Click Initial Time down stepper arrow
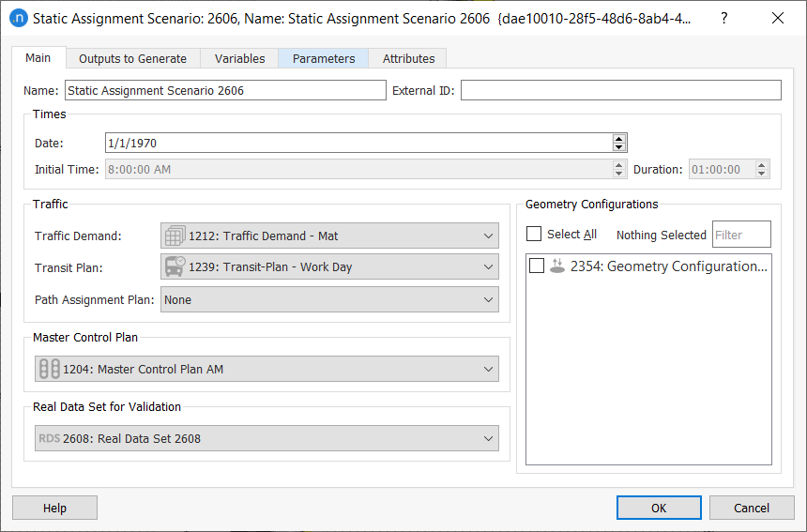This screenshot has width=807, height=532. (619, 174)
